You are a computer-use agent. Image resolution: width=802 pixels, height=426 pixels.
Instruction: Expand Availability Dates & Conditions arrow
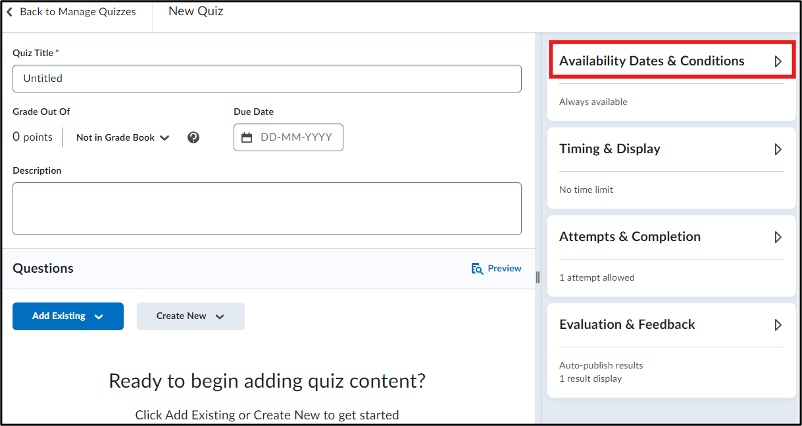click(x=778, y=61)
